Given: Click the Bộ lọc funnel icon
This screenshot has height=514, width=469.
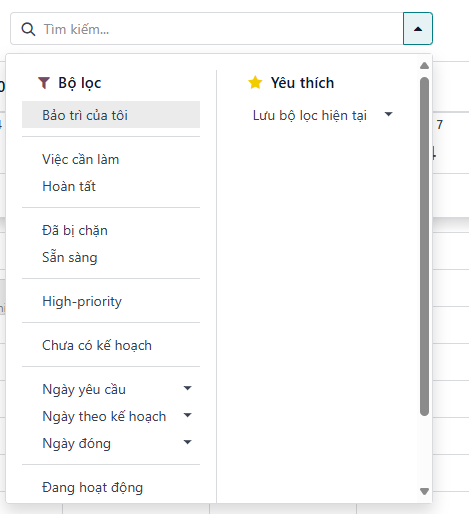Looking at the screenshot, I should pyautogui.click(x=44, y=83).
